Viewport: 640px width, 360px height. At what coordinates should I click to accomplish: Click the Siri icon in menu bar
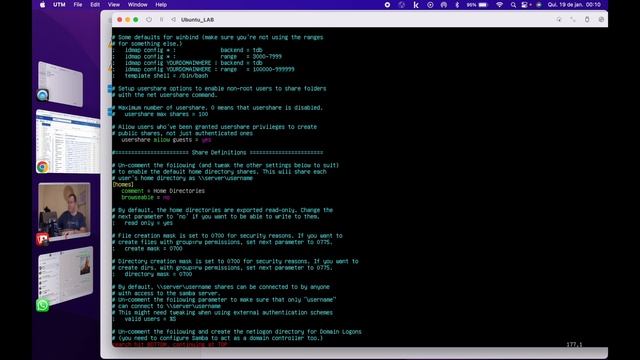click(x=539, y=5)
